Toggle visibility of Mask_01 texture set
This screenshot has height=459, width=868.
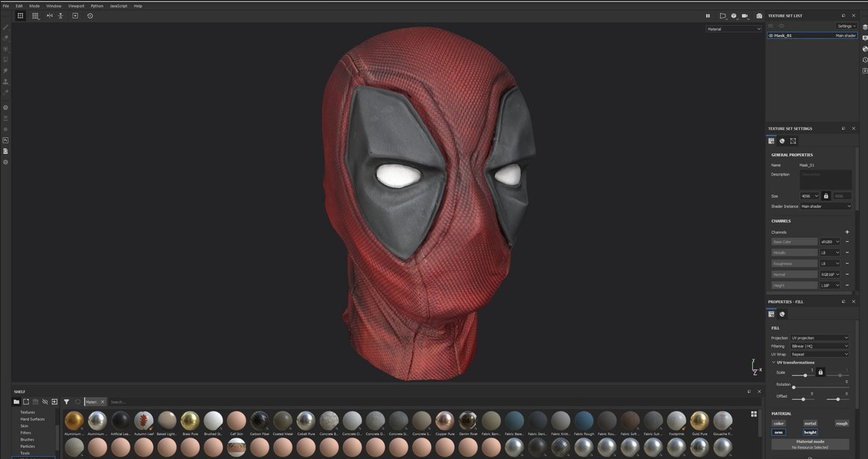coord(770,35)
